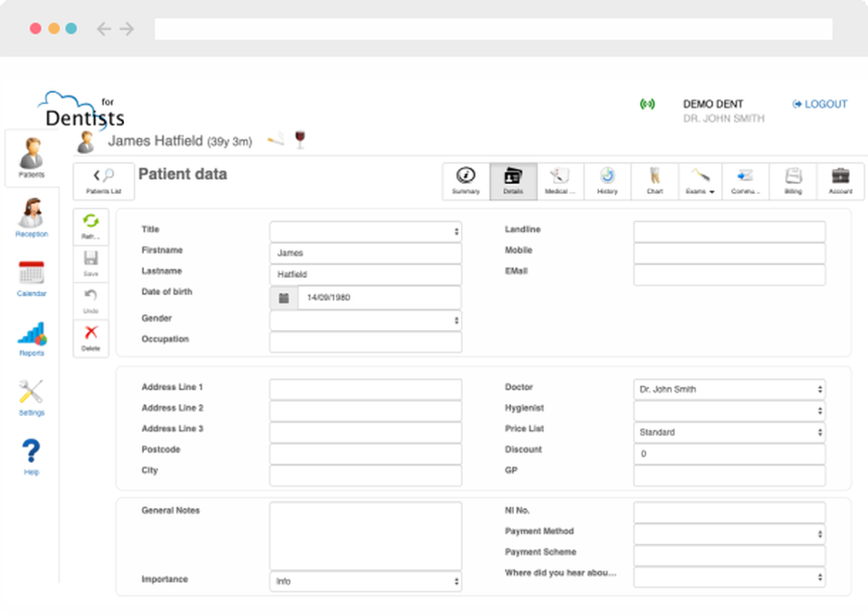
Task: Return to the Patients List
Action: [x=103, y=181]
